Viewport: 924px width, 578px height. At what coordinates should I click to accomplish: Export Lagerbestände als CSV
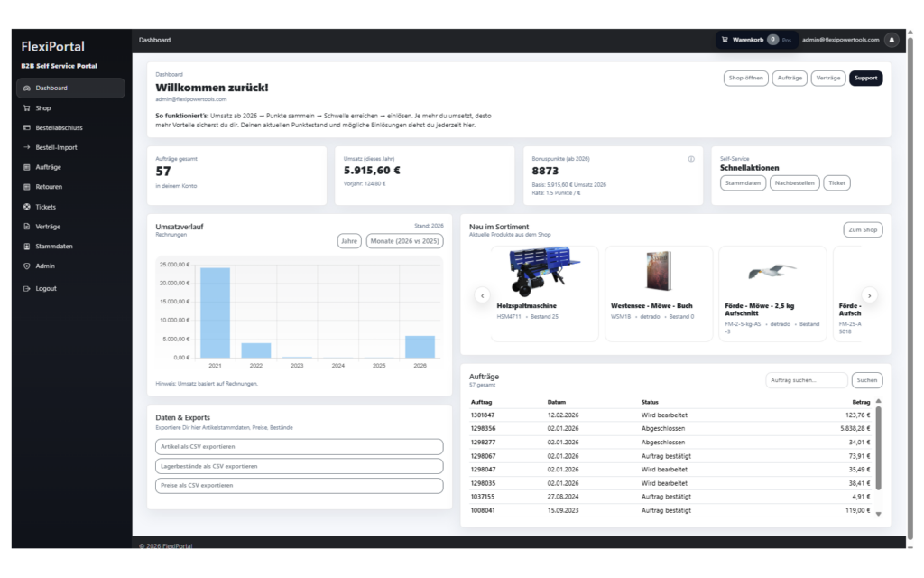pyautogui.click(x=300, y=466)
